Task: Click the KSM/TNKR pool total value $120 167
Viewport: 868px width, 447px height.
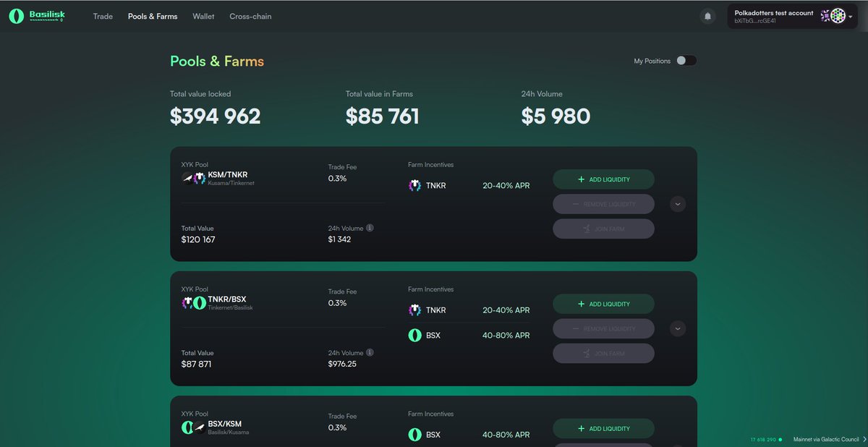Action: [x=198, y=239]
